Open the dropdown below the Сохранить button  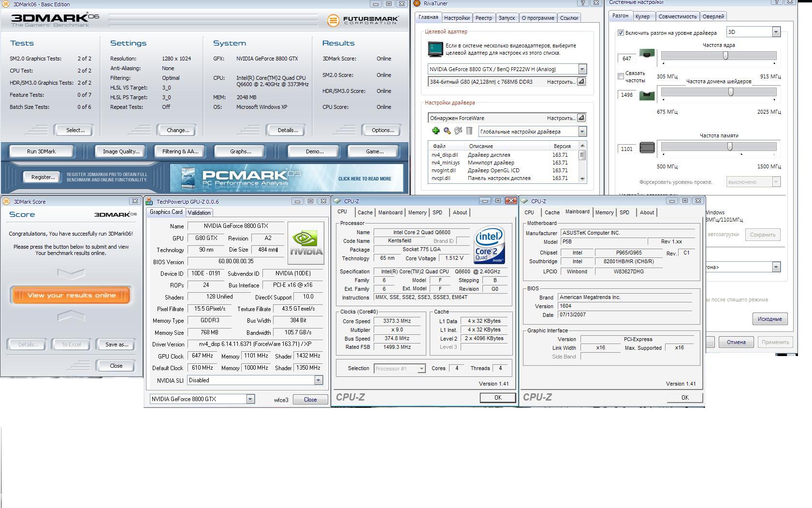click(x=776, y=267)
